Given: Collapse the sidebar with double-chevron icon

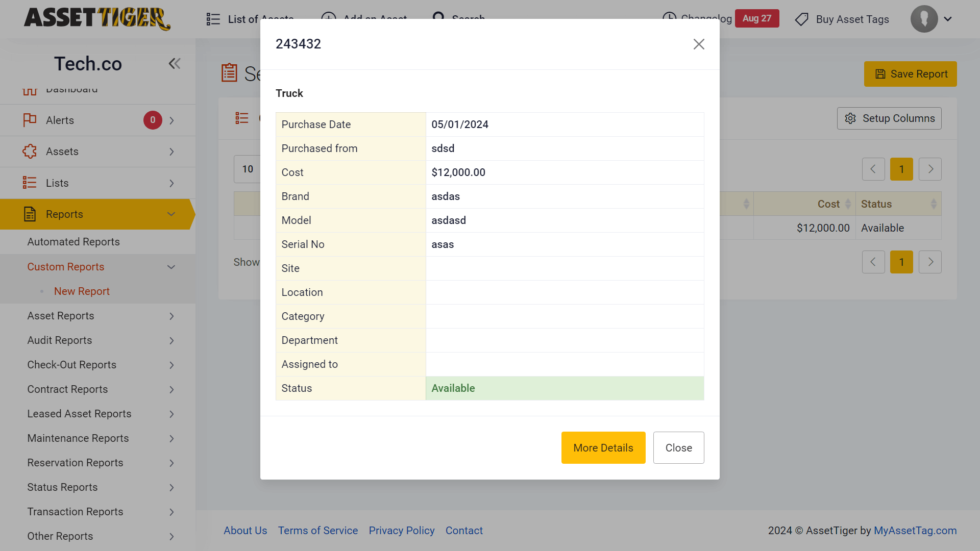Looking at the screenshot, I should pos(175,64).
